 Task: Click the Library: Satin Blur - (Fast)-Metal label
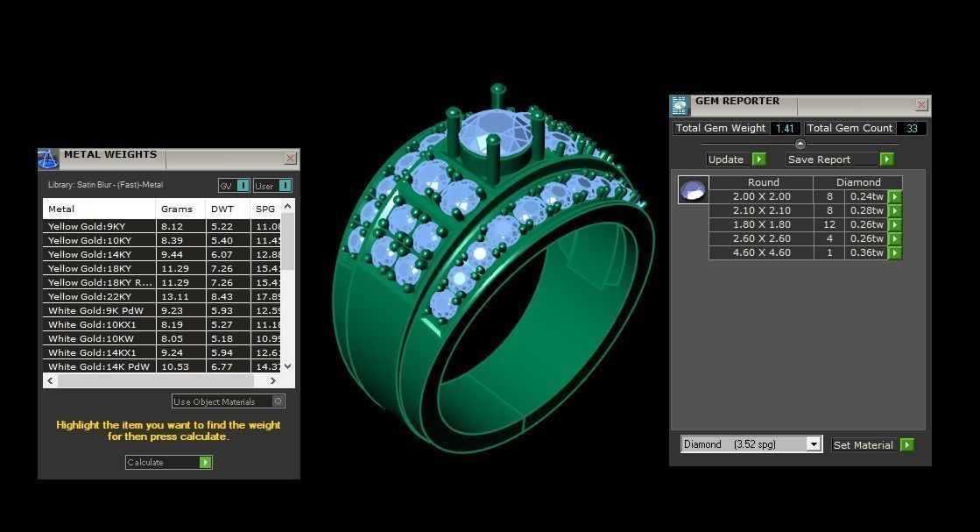pyautogui.click(x=106, y=185)
